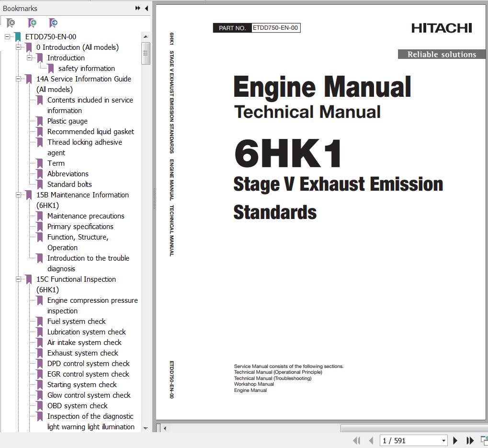Click bookmark panel scrollbar up arrow

145,37
